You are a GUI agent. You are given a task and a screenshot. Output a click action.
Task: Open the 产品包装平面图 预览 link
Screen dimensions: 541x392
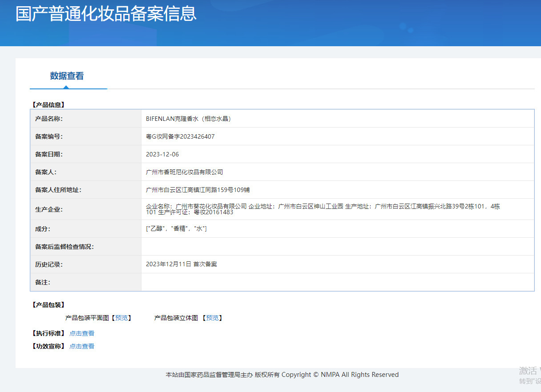coord(121,318)
